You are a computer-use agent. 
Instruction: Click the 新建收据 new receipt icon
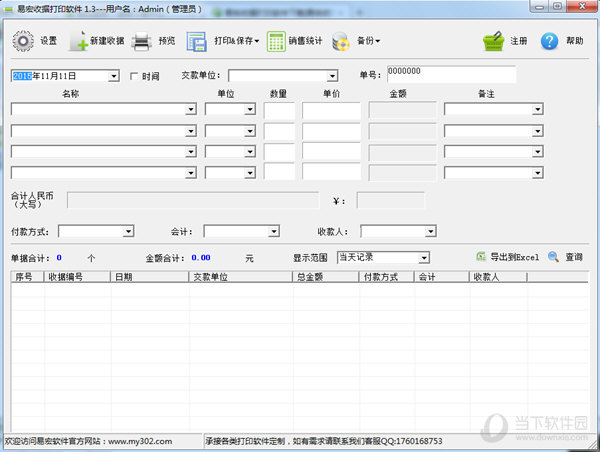click(78, 41)
